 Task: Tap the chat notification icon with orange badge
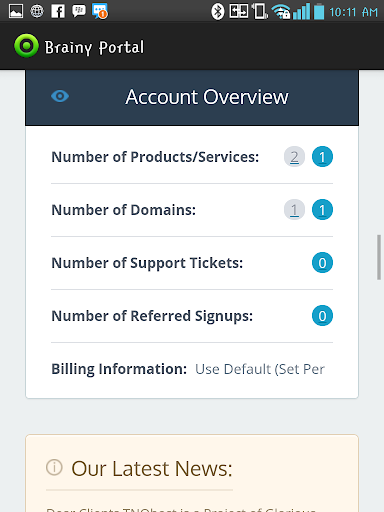coord(100,11)
